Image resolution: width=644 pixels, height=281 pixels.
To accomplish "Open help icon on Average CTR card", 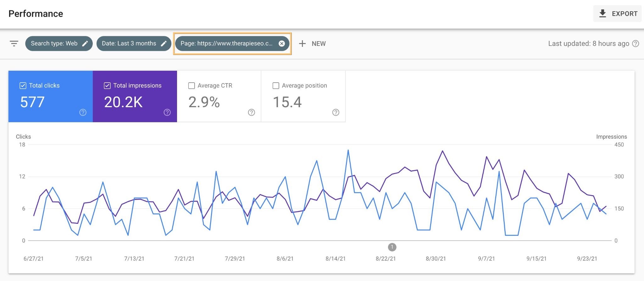I will 251,112.
